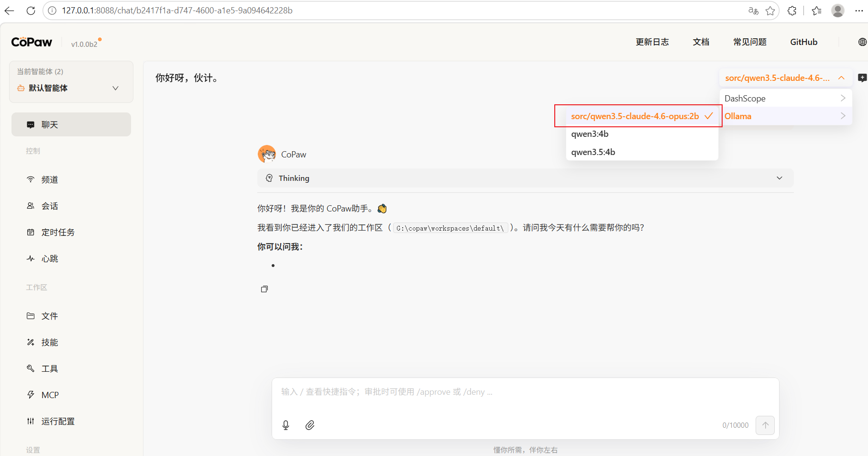
Task: Click the v1.0.0b2 version label
Action: tap(84, 44)
